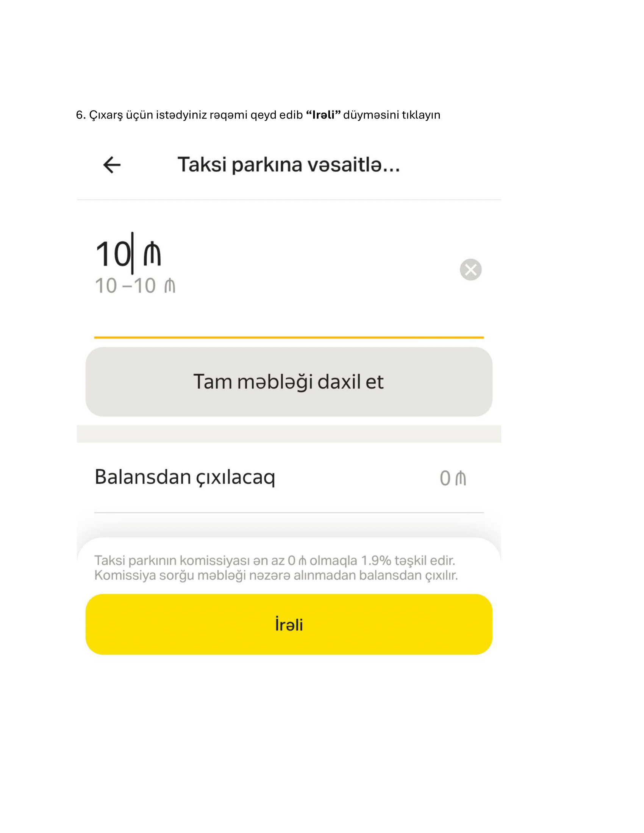This screenshot has width=644, height=833.
Task: Click the yellow underline below the amount field
Action: click(x=289, y=337)
